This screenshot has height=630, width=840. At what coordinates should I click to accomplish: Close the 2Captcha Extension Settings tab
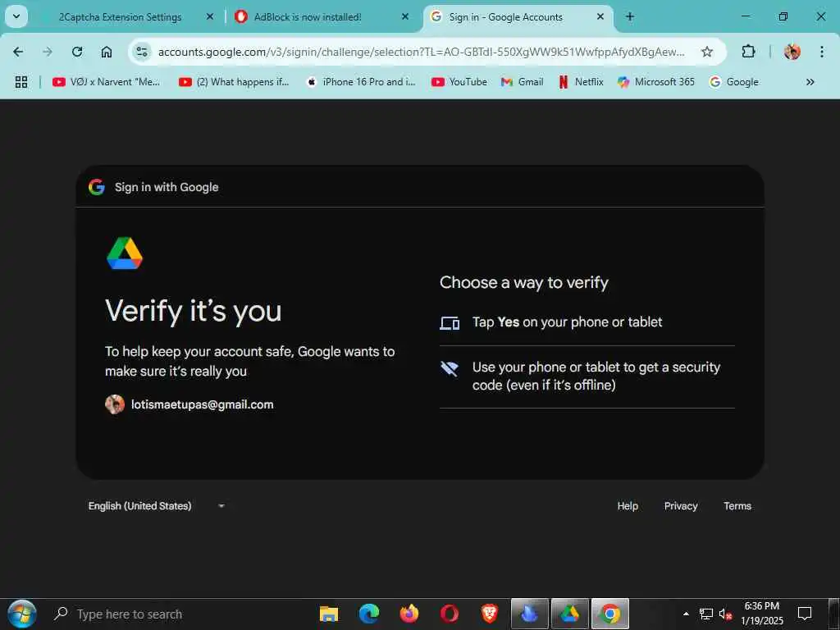pos(210,16)
